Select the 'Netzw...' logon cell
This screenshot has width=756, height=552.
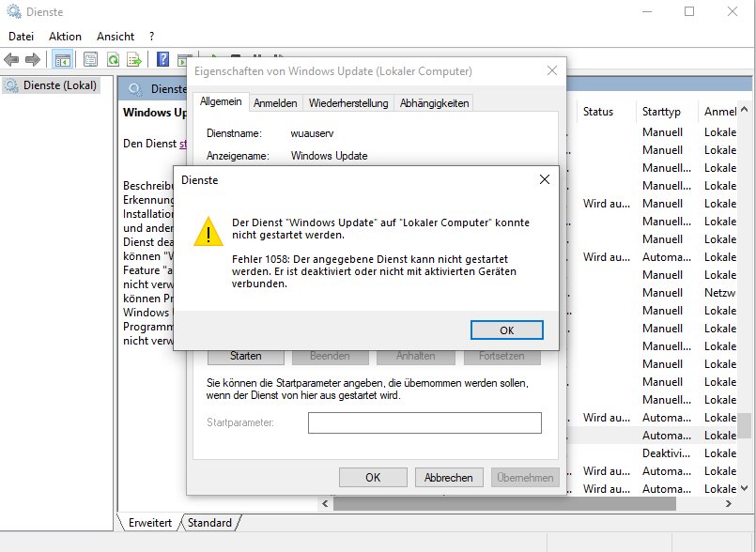click(x=719, y=293)
